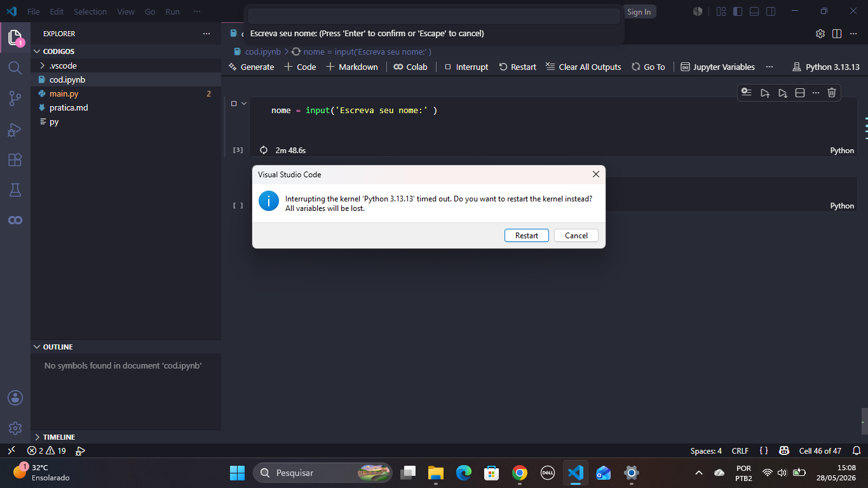The width and height of the screenshot is (868, 488).
Task: Select the Python 3.13.13 kernel picker
Action: click(826, 67)
